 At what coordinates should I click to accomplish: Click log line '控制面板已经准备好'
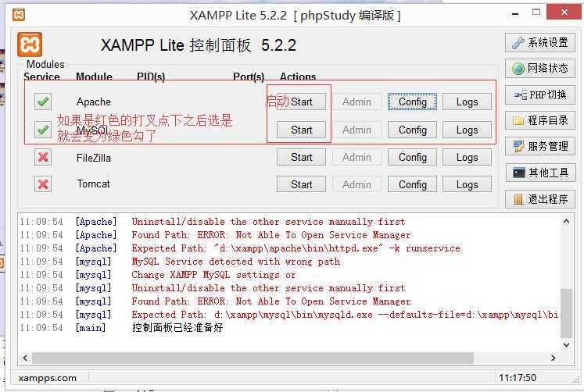click(x=177, y=328)
